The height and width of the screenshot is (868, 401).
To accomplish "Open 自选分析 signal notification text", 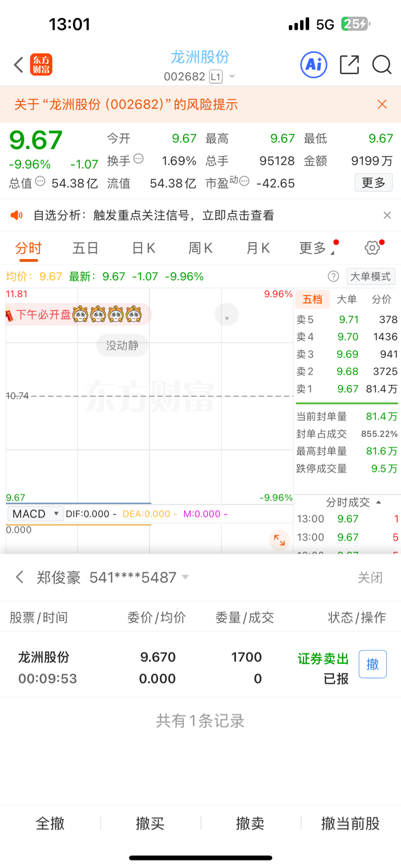I will click(x=154, y=215).
